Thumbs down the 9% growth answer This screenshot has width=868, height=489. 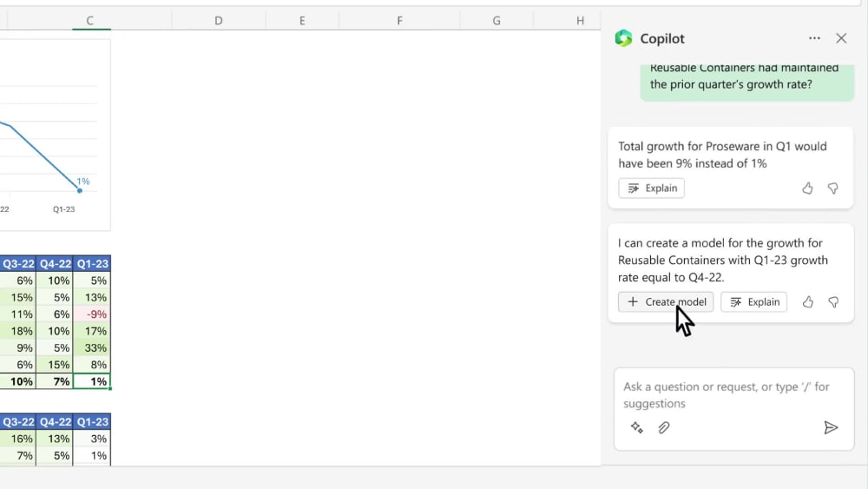pyautogui.click(x=832, y=188)
